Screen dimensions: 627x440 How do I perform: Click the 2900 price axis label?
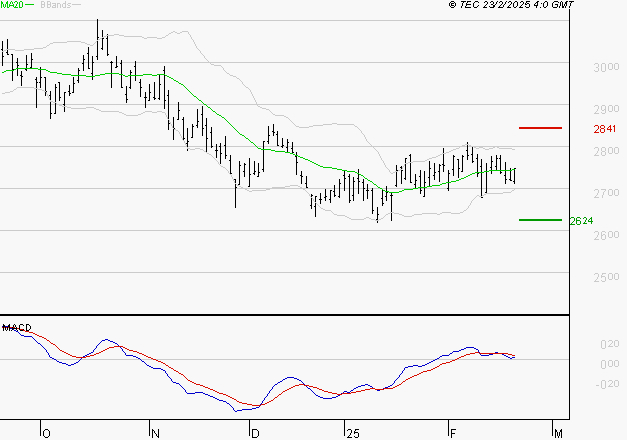[x=606, y=109]
